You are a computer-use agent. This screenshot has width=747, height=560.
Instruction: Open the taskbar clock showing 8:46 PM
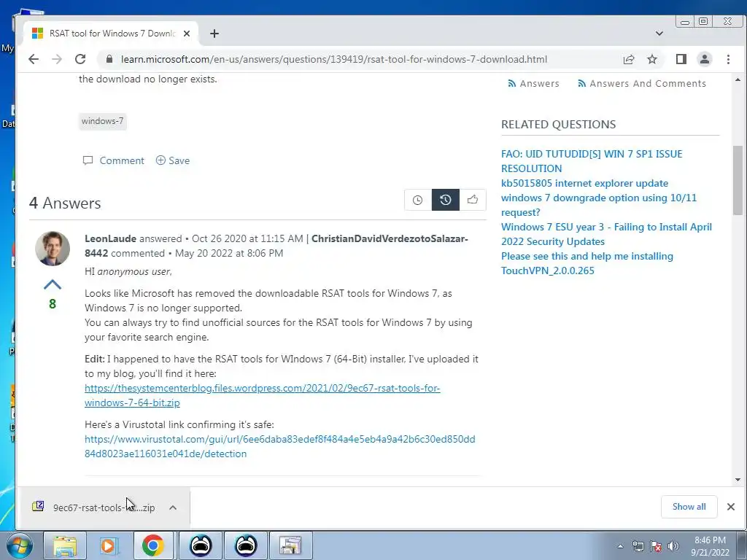tap(711, 546)
